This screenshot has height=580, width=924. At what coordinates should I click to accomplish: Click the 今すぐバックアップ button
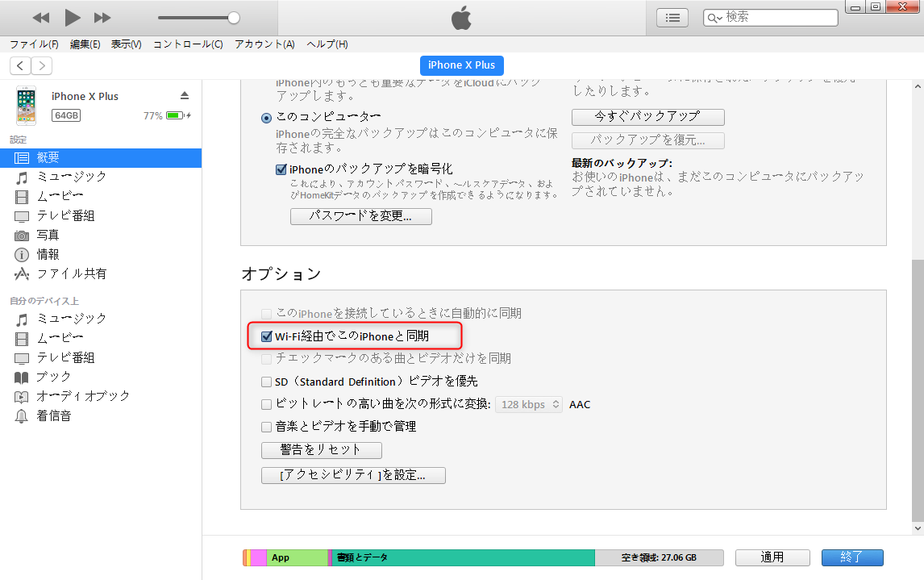point(647,117)
